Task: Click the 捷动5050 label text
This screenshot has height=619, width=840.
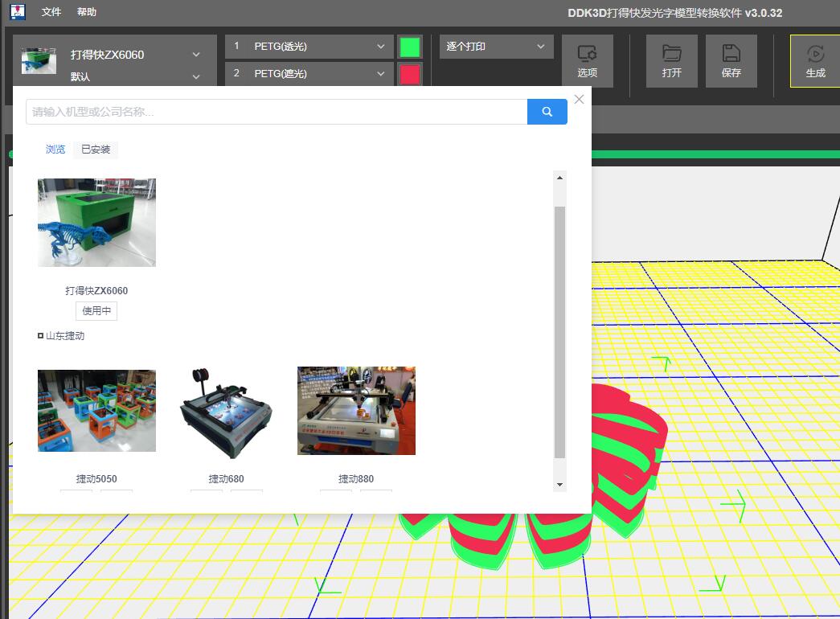Action: 96,478
